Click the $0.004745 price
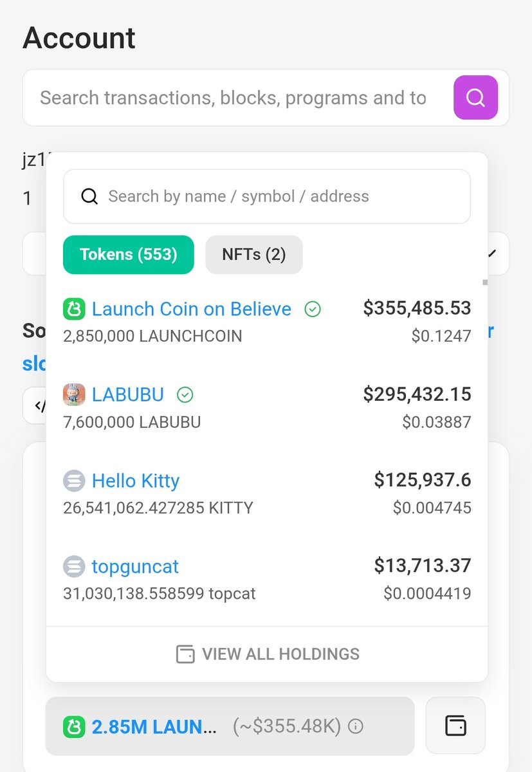The width and height of the screenshot is (532, 772). click(432, 508)
